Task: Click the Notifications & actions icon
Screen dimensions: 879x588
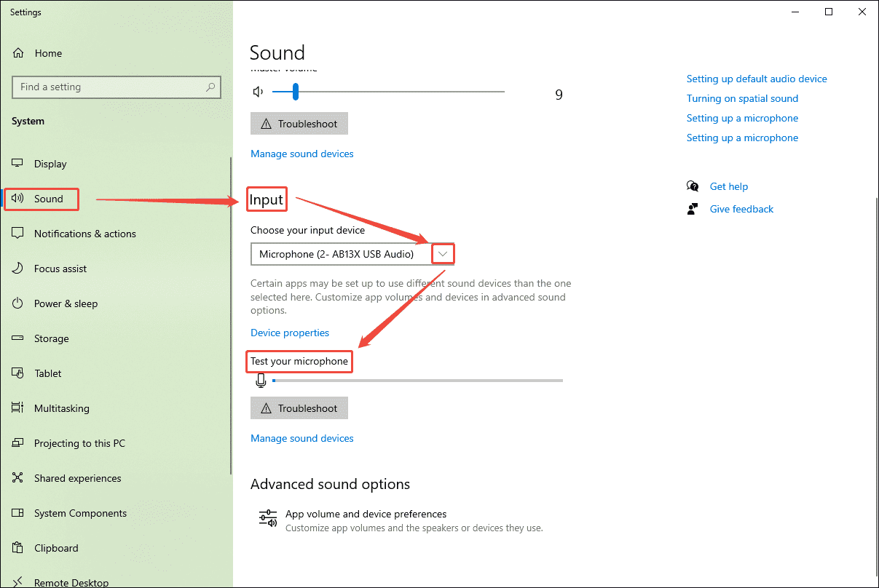Action: [x=18, y=233]
